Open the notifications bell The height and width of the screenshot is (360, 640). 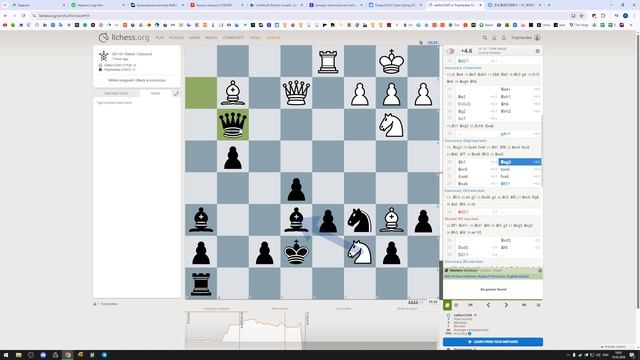(x=504, y=38)
